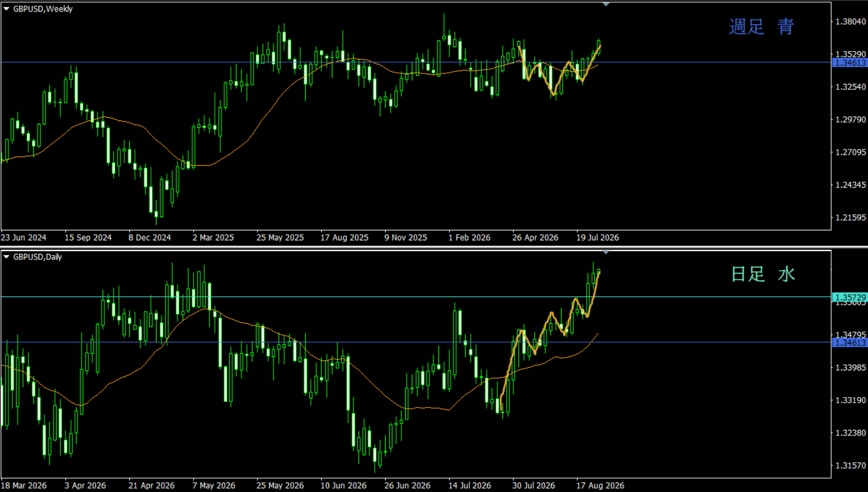Click the 1.34613 price tag on Weekly axis
The image size is (868, 492).
(850, 63)
